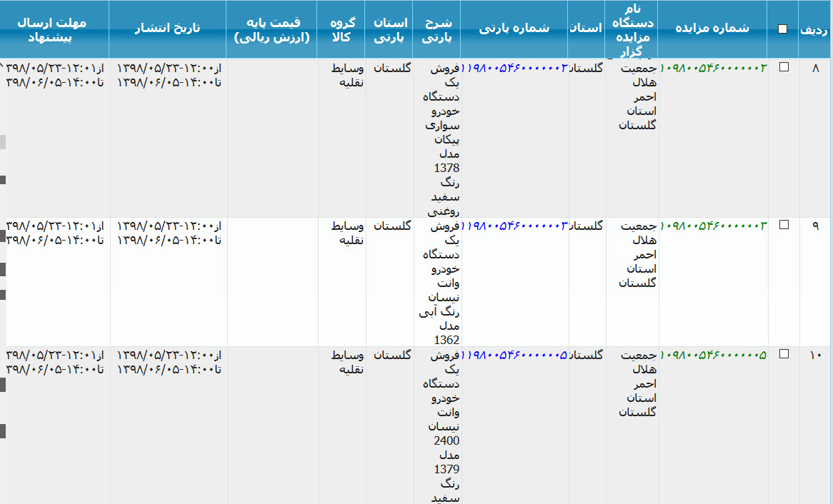
Task: Click the مهلت ارسال پیشنهاد column header
Action: click(54, 29)
